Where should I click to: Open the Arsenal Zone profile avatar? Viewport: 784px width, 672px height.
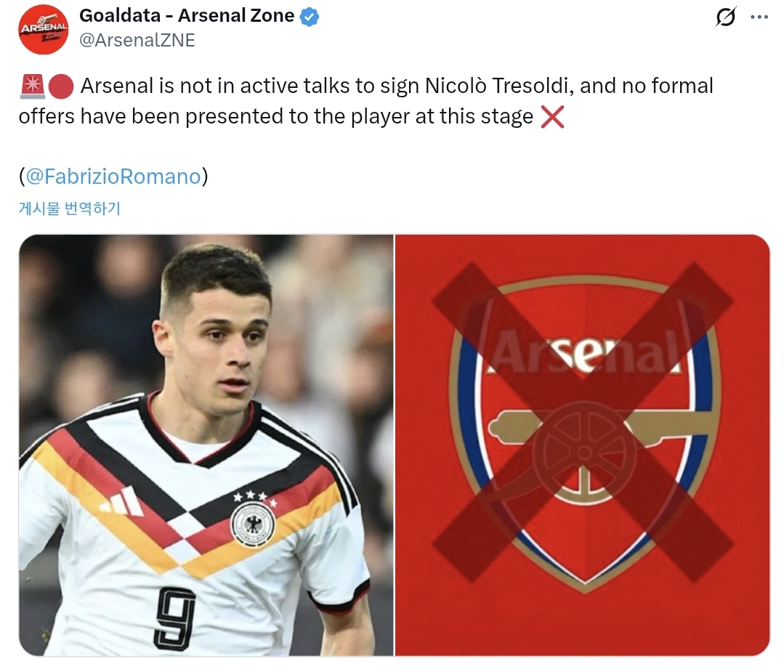point(44,29)
